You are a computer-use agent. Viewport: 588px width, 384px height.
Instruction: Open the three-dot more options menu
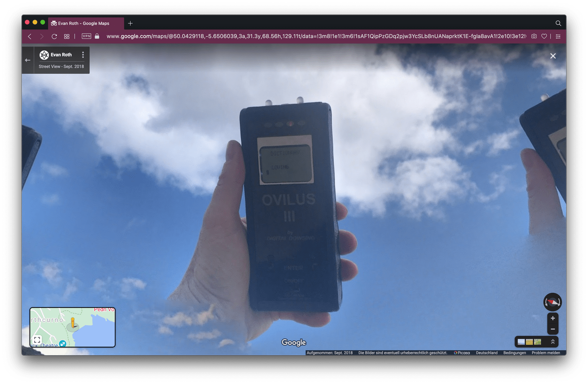(x=83, y=55)
